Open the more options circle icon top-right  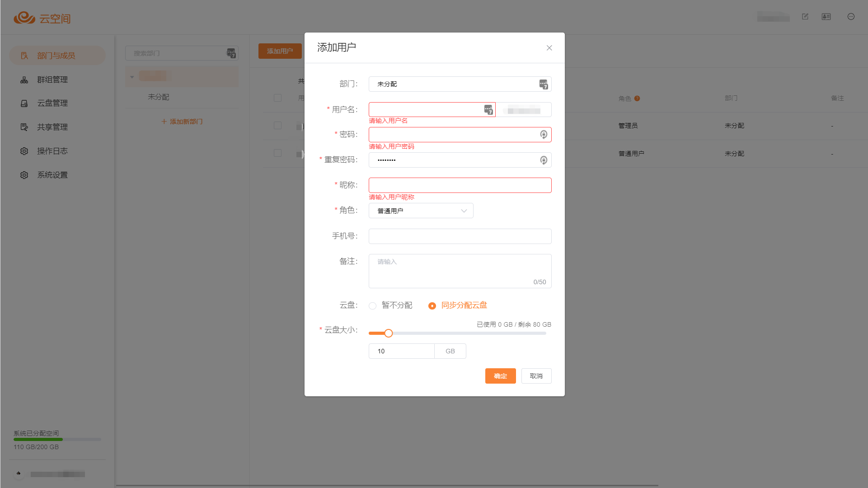pyautogui.click(x=851, y=17)
